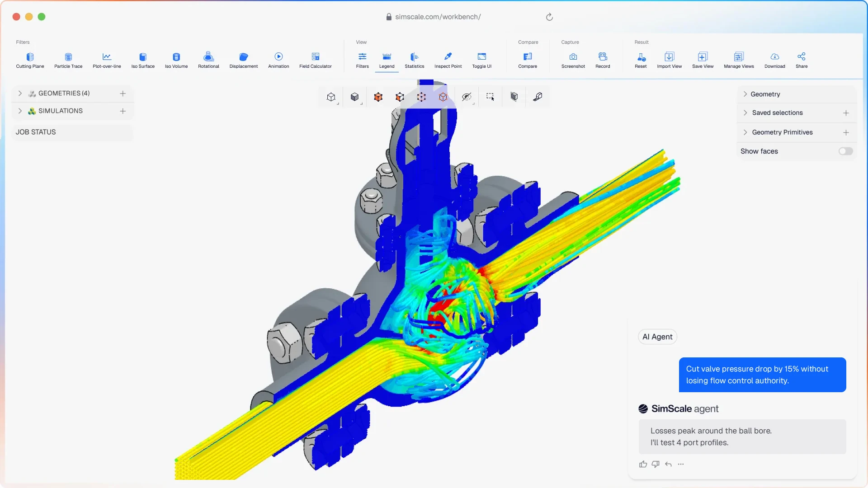The height and width of the screenshot is (488, 868).
Task: Open the wireframe cube view dropdown
Action: (331, 97)
